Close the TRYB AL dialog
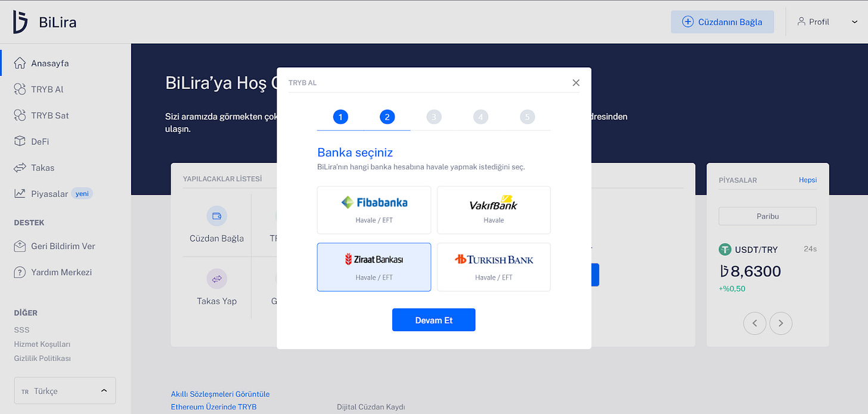Viewport: 868px width, 414px height. [576, 83]
